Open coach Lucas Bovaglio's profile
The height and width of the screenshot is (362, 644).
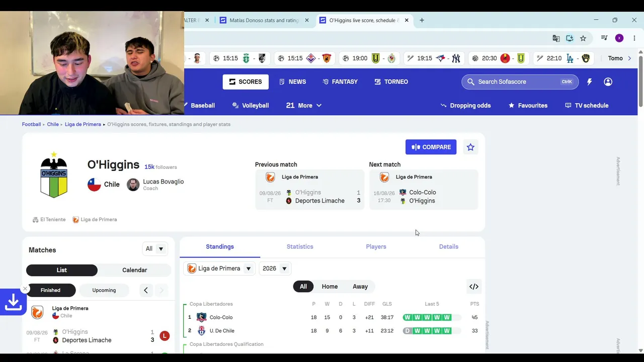155,185
